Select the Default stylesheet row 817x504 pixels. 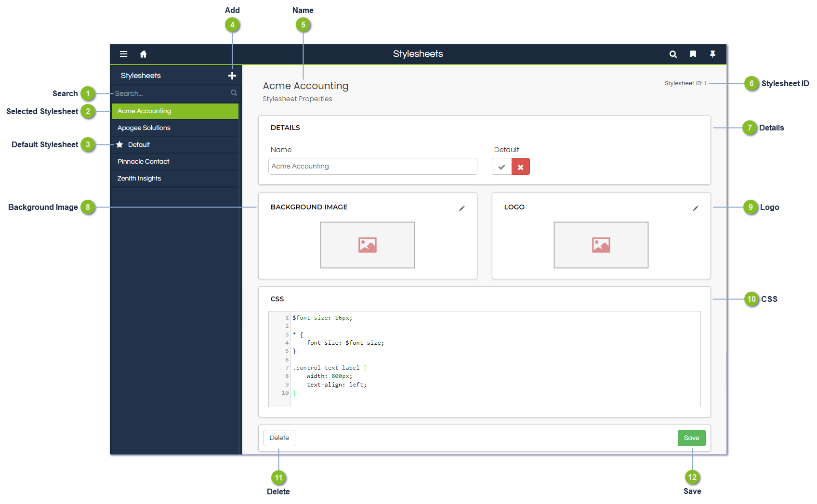coord(175,144)
